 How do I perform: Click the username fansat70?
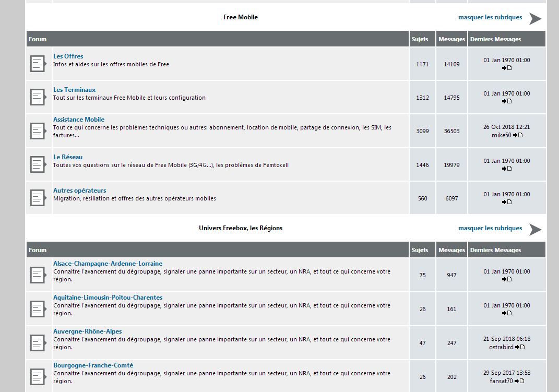click(501, 381)
